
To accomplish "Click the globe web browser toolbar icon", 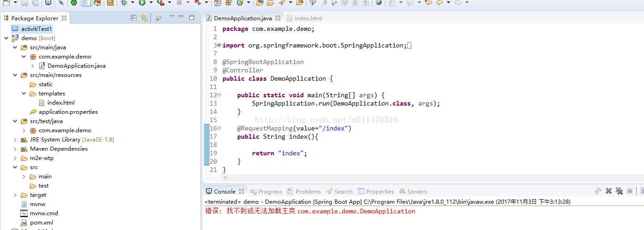I will 379,3.
